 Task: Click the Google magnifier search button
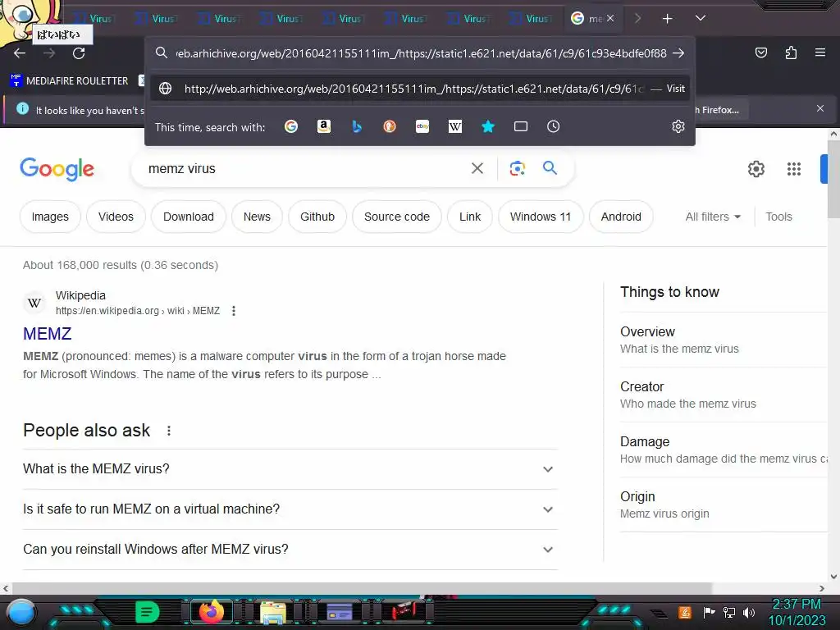(550, 168)
